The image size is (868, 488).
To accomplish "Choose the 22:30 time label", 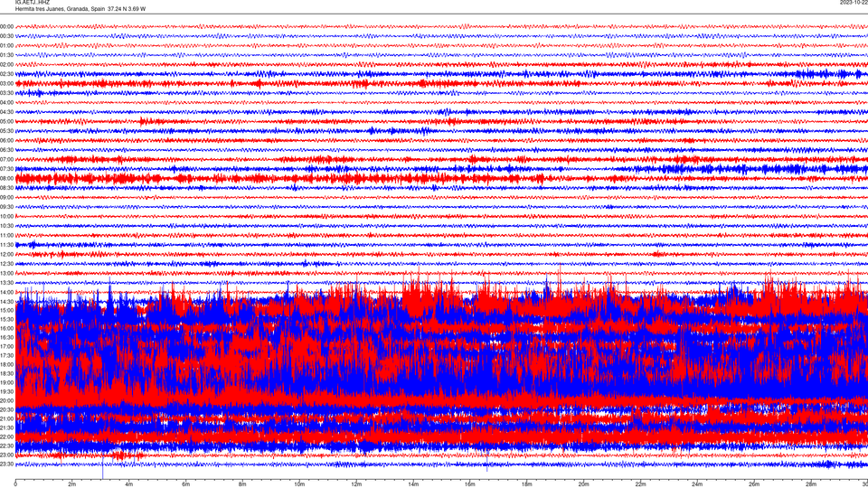I will pyautogui.click(x=7, y=446).
